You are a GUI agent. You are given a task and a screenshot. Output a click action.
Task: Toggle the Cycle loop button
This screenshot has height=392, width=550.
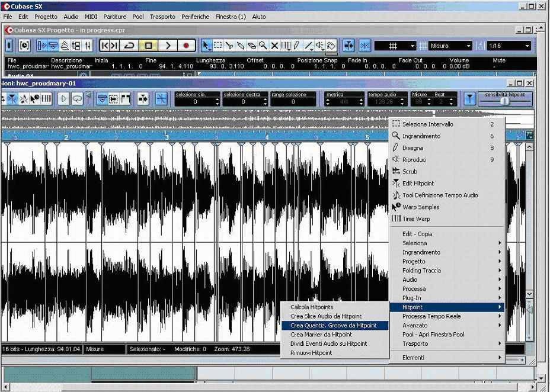129,46
